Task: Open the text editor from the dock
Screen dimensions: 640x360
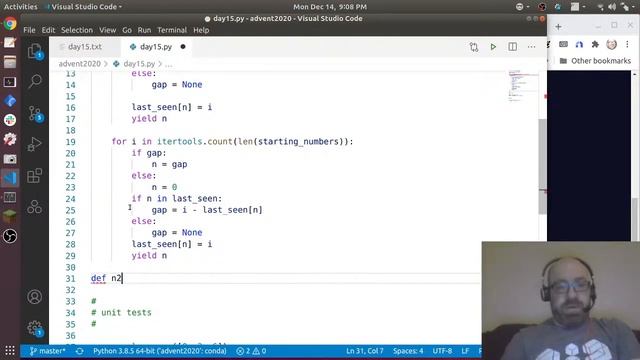Action: pos(10,42)
